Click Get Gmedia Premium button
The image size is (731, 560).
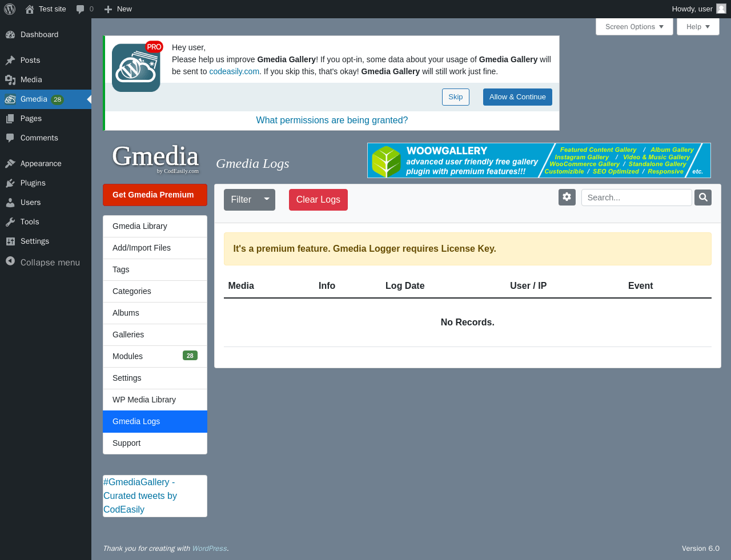[155, 195]
